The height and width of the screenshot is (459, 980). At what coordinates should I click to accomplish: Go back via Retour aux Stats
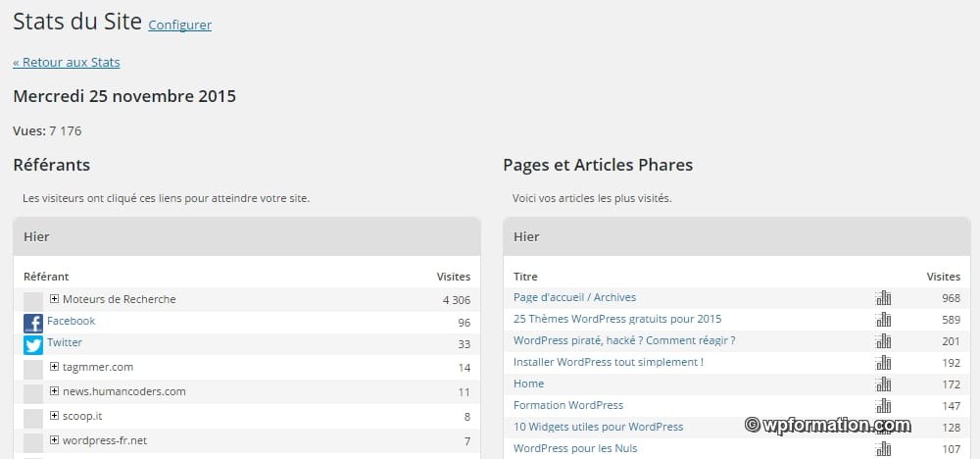point(67,63)
